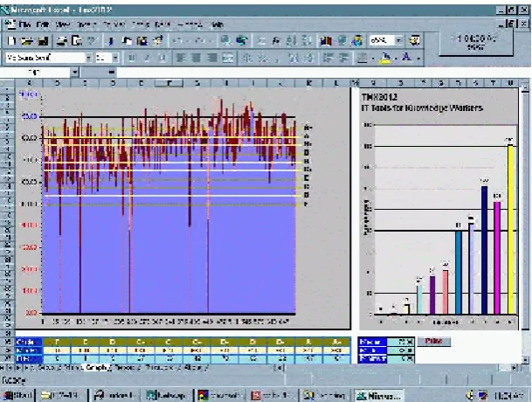Viewport: 532px width, 402px height.
Task: Apply the Font Color letter A
Action: [x=407, y=58]
